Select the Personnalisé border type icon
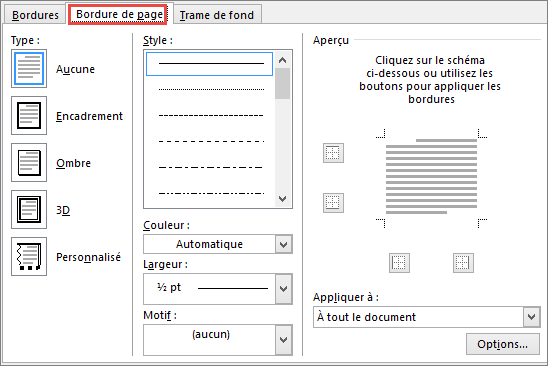Viewport: 548px width, 366px height. click(29, 257)
